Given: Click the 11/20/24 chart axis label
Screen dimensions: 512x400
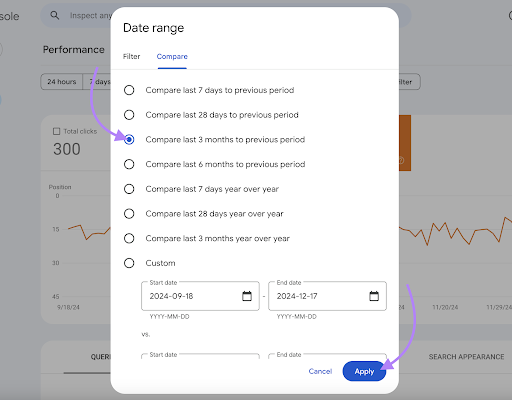Looking at the screenshot, I should coord(445,307).
